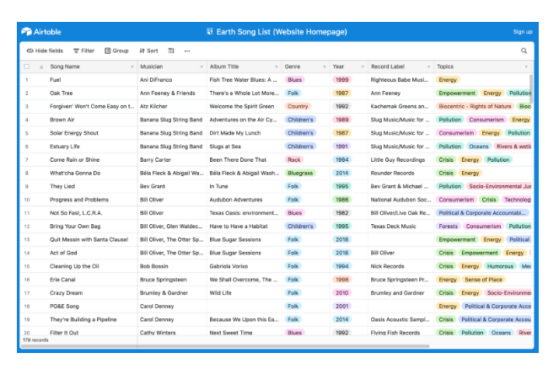Click the Country genre tag

pos(298,106)
